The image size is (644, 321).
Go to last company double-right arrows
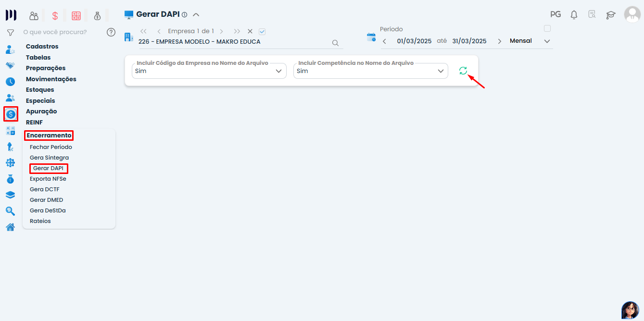pyautogui.click(x=237, y=31)
